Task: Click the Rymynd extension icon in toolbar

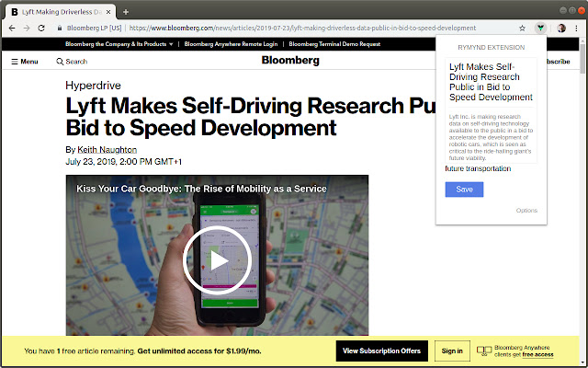Action: tap(541, 29)
